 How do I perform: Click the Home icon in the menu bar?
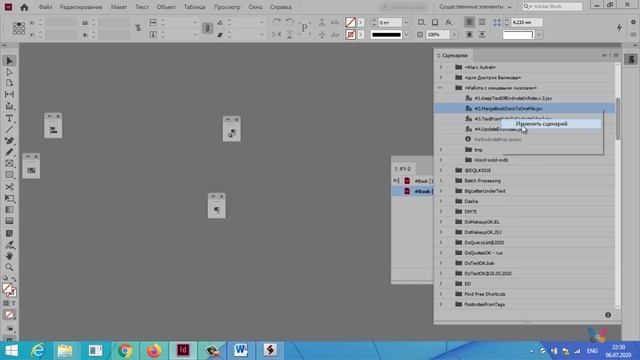[x=24, y=7]
